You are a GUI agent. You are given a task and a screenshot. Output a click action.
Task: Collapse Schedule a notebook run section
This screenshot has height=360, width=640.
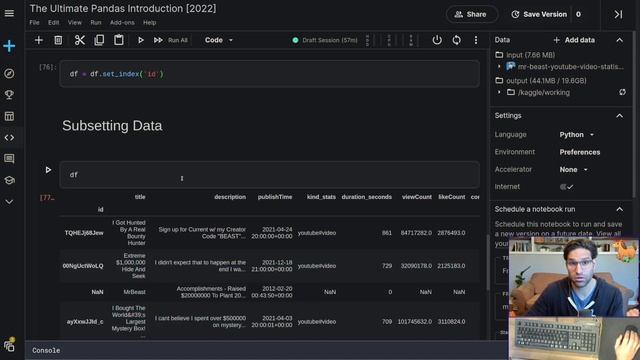coord(619,209)
